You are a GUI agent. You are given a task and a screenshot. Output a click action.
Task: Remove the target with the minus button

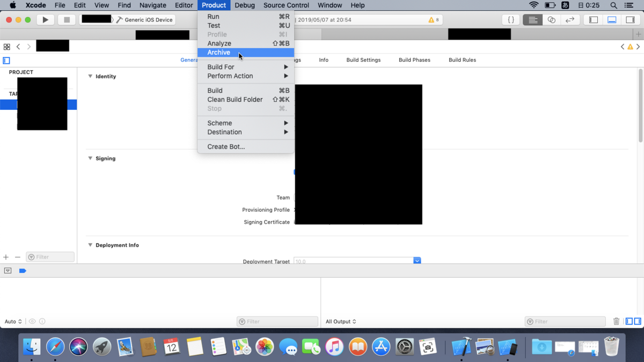18,257
